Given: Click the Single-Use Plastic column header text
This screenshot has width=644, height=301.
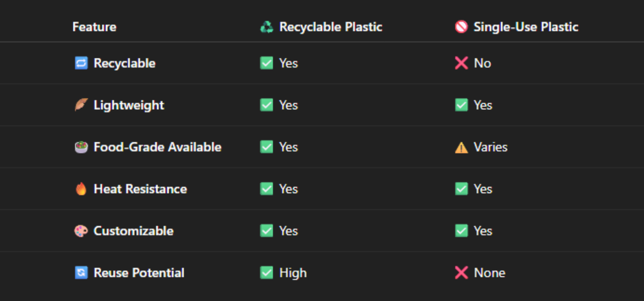Looking at the screenshot, I should click(x=526, y=27).
